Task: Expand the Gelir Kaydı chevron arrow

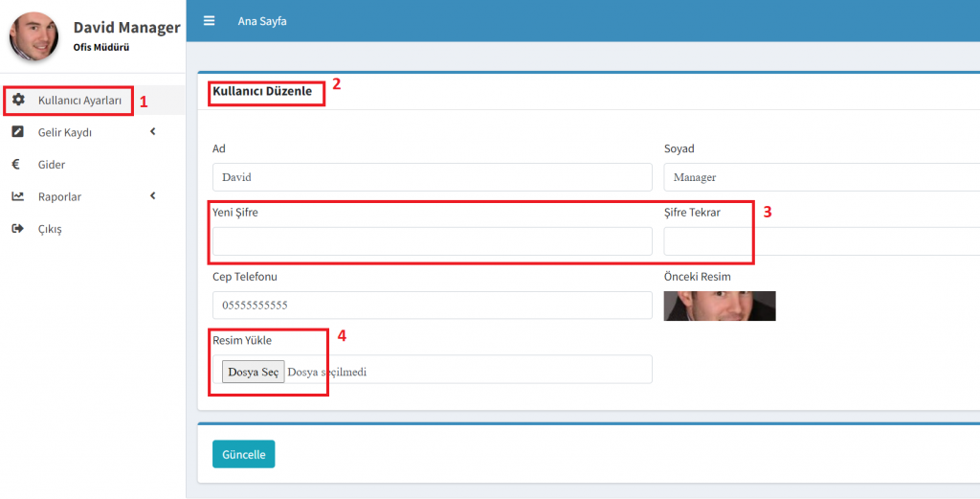Action: pyautogui.click(x=153, y=132)
